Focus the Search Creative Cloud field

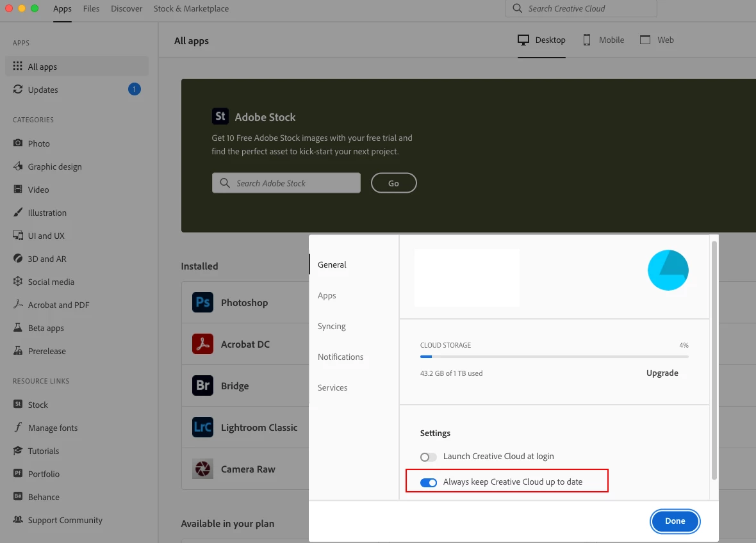click(x=580, y=9)
